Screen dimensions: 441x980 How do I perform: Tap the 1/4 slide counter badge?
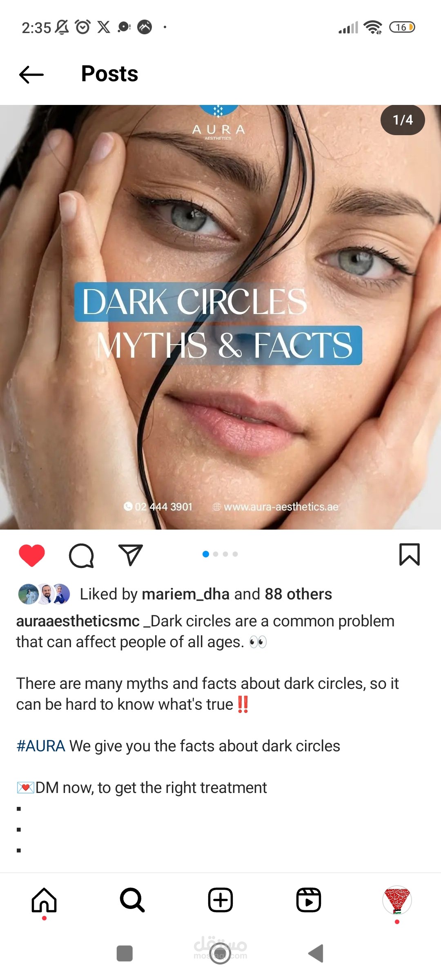tap(403, 120)
